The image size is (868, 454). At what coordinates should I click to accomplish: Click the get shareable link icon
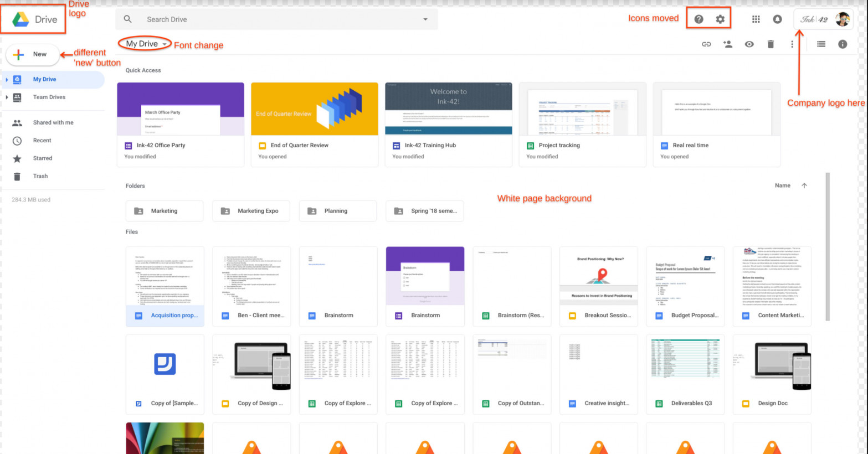point(706,44)
